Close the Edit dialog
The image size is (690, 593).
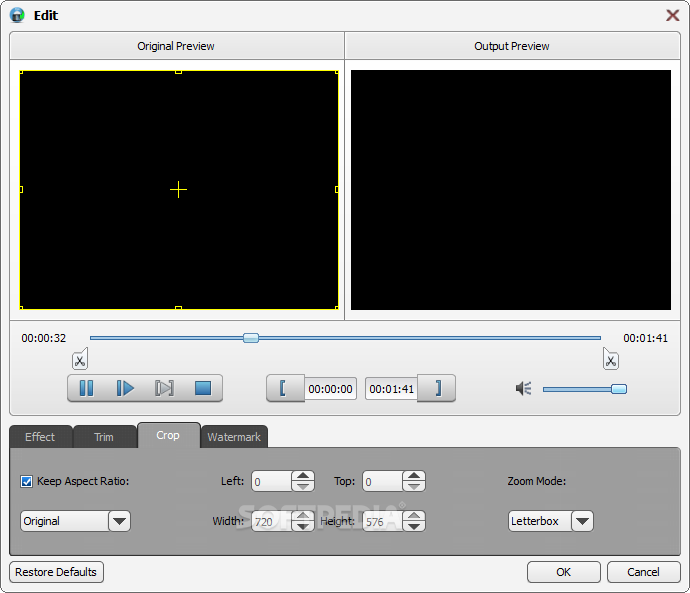click(x=672, y=15)
